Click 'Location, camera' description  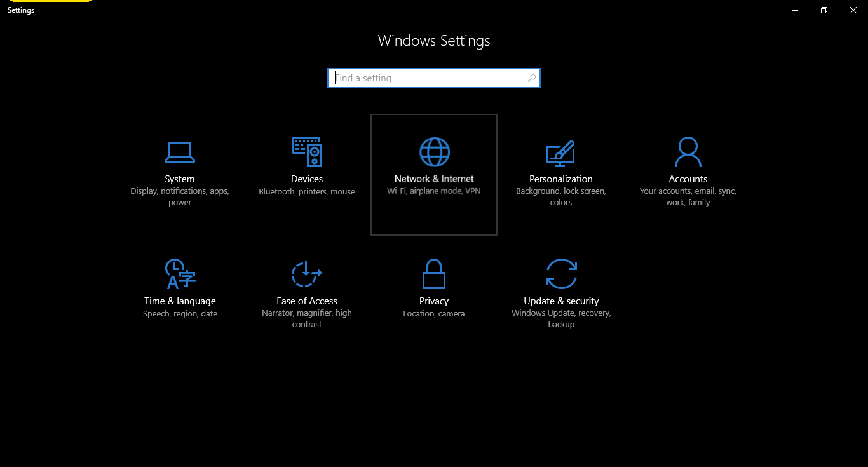click(x=434, y=314)
